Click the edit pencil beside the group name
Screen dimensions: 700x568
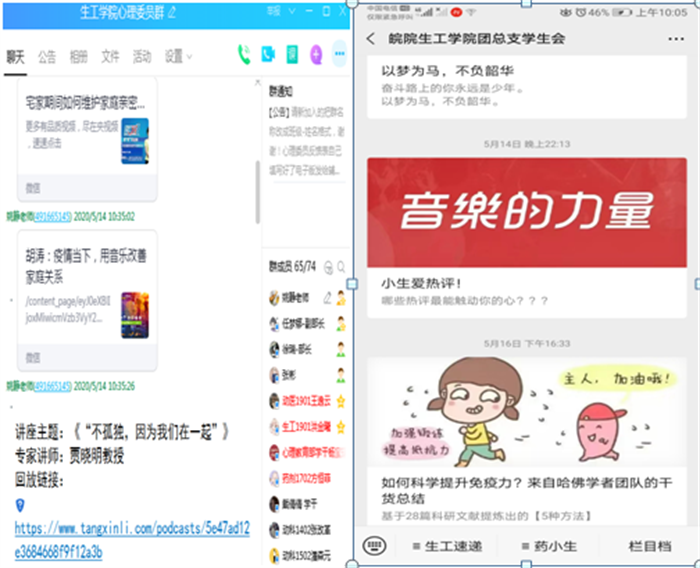(x=173, y=12)
